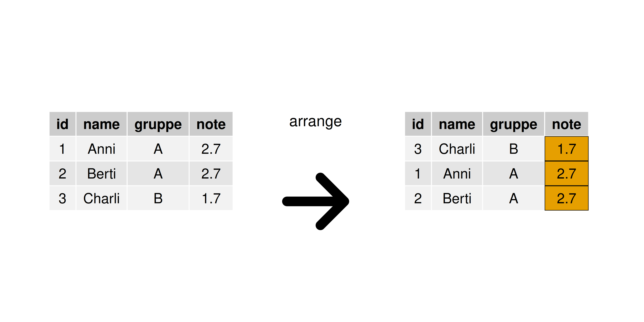Select the "Charli" cell in the right table
This screenshot has width=644, height=322.
pyautogui.click(x=457, y=149)
